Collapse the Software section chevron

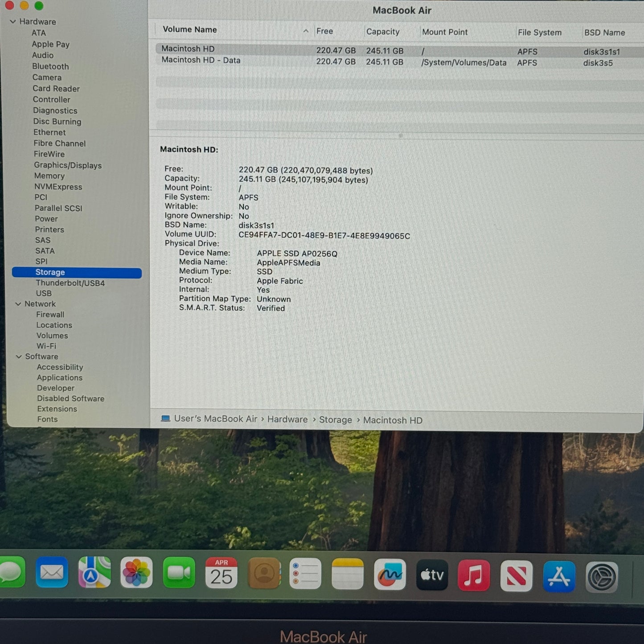point(19,357)
